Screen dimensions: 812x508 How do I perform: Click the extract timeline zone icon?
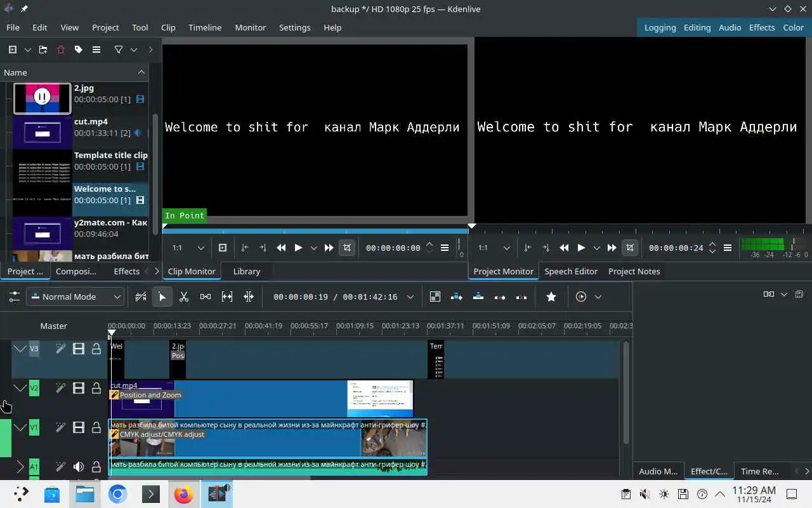pos(500,297)
